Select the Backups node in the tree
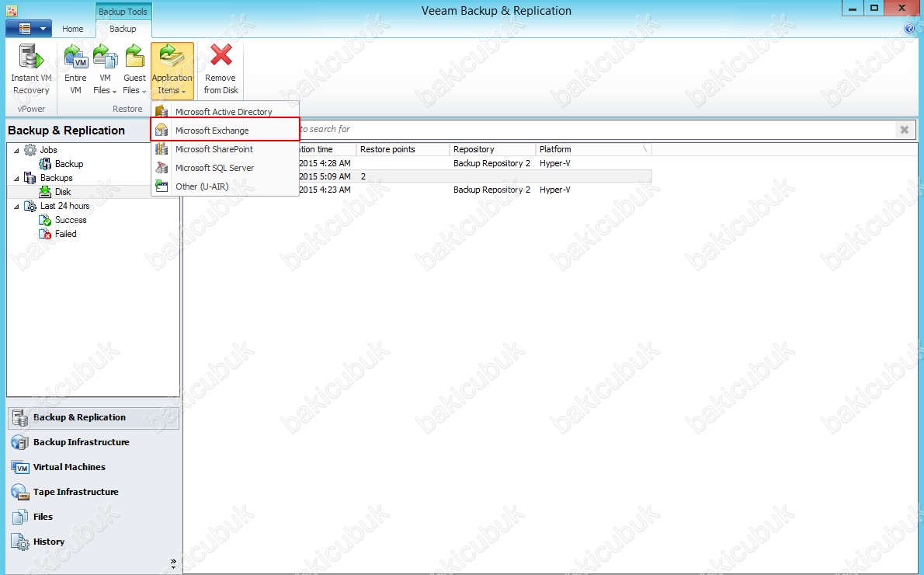This screenshot has height=575, width=924. (57, 178)
